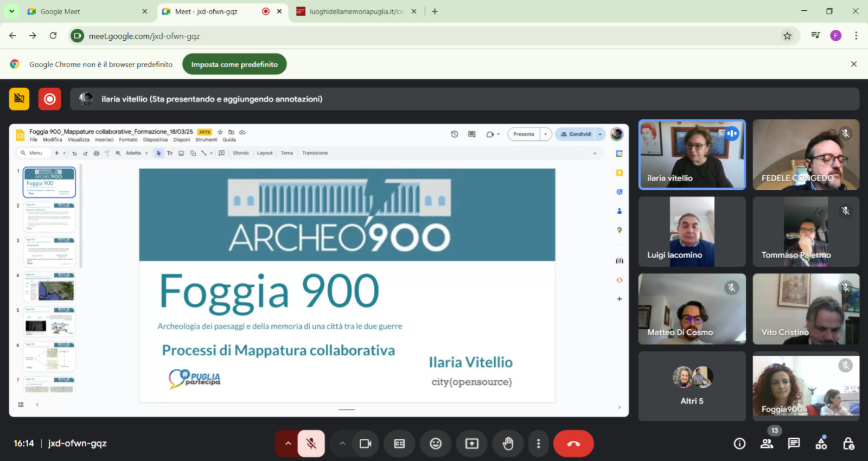Click the yellow stop-presentation view icon
The height and width of the screenshot is (461, 868).
click(x=20, y=99)
